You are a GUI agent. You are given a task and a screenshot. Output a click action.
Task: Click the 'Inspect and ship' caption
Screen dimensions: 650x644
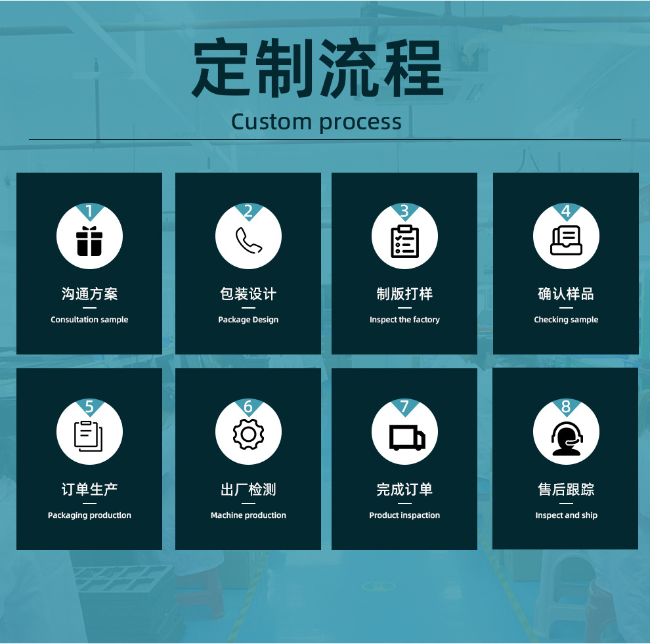pyautogui.click(x=566, y=515)
